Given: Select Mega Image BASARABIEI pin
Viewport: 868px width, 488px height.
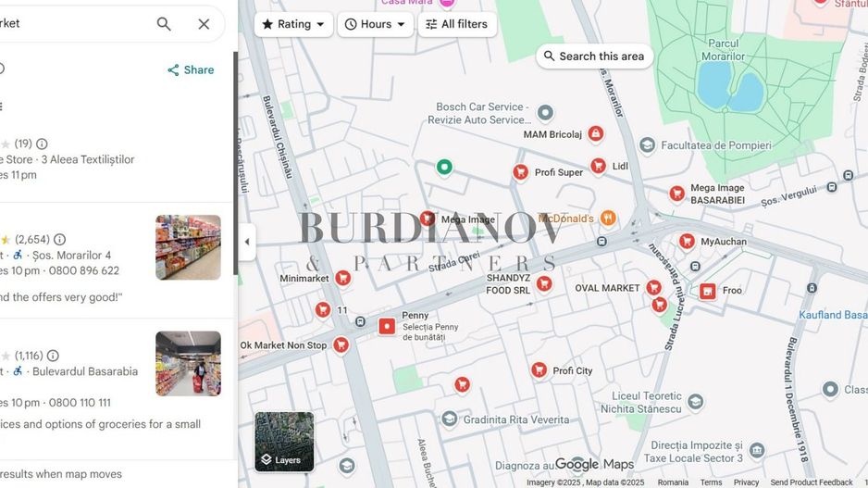Looking at the screenshot, I should (676, 194).
